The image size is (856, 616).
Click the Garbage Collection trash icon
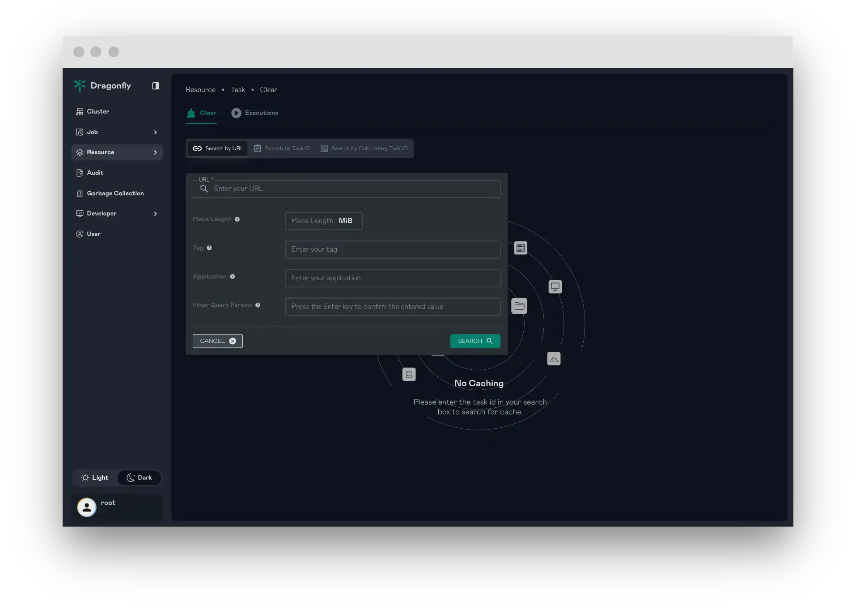pos(80,193)
